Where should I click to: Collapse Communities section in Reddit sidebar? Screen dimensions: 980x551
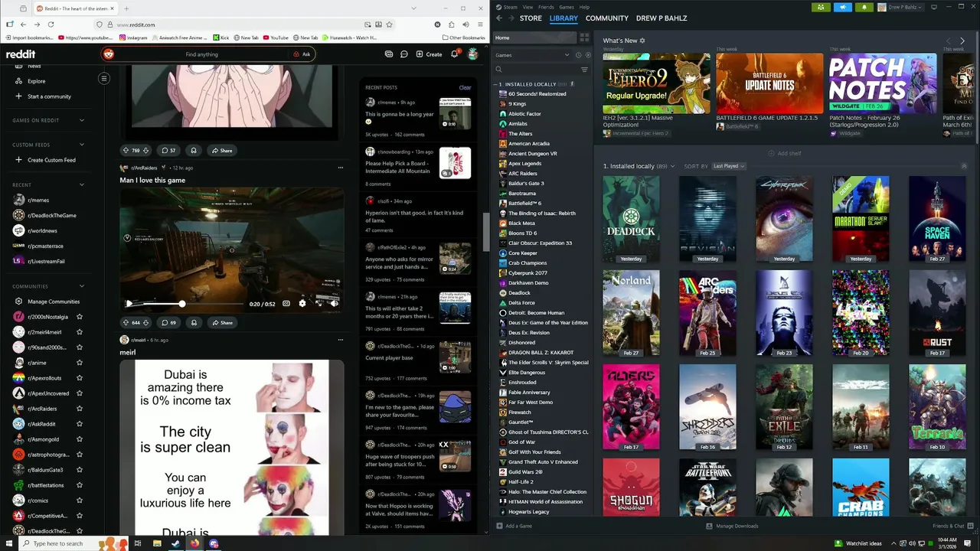(82, 286)
